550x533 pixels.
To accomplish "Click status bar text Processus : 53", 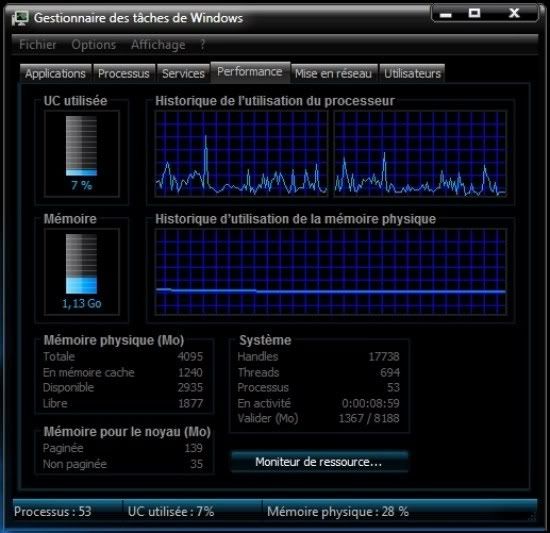I will click(53, 512).
